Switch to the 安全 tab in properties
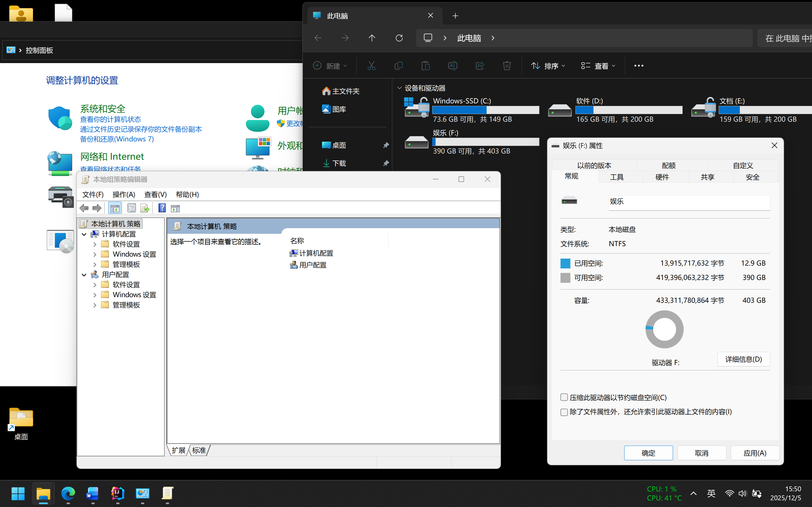This screenshot has height=507, width=812. click(x=752, y=177)
